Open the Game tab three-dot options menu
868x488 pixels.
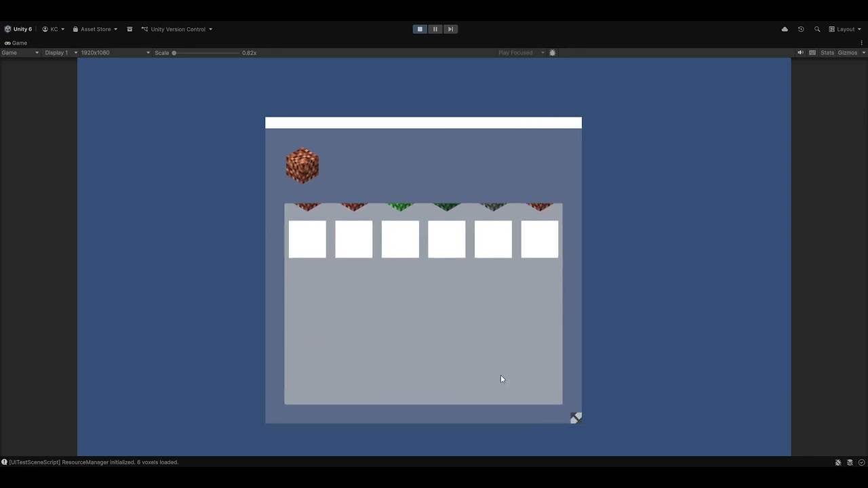862,43
